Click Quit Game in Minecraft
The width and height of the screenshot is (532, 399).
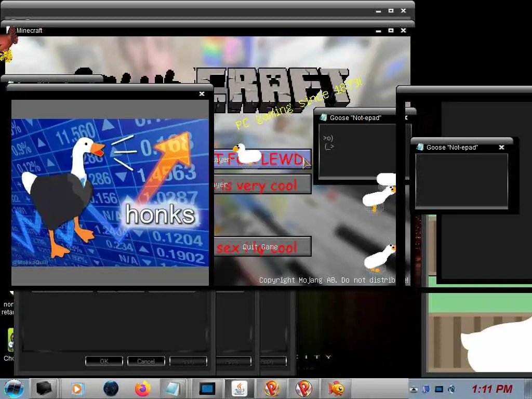pos(262,247)
